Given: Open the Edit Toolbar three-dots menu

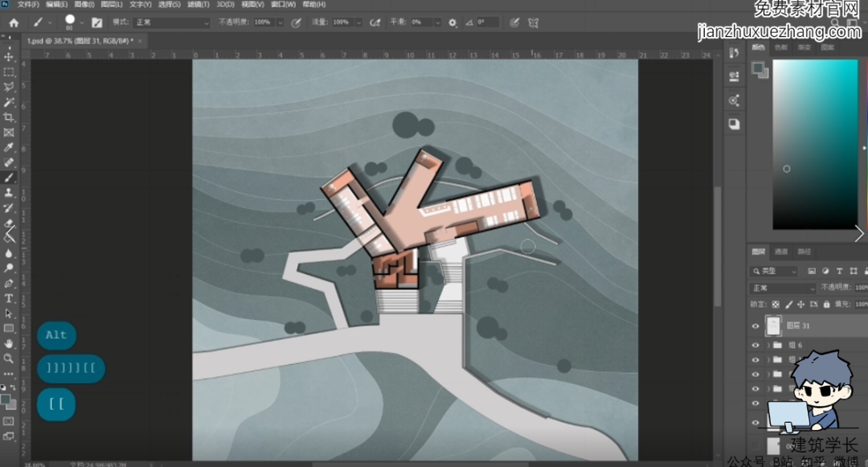Looking at the screenshot, I should coord(9,374).
